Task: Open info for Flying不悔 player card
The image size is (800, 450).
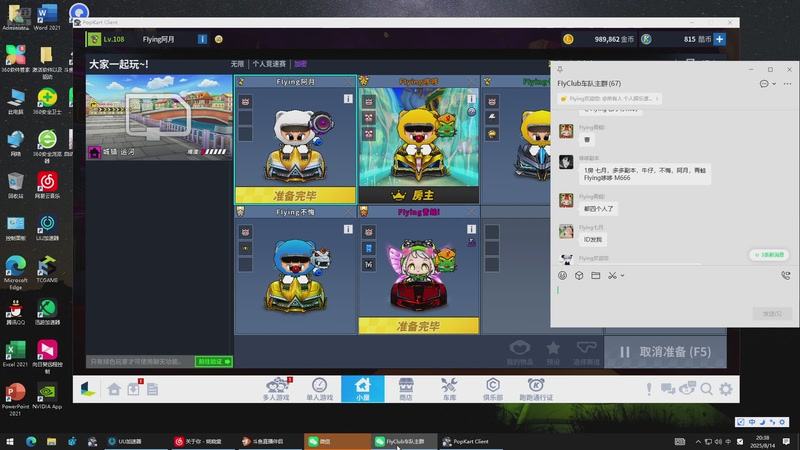Action: pyautogui.click(x=348, y=230)
